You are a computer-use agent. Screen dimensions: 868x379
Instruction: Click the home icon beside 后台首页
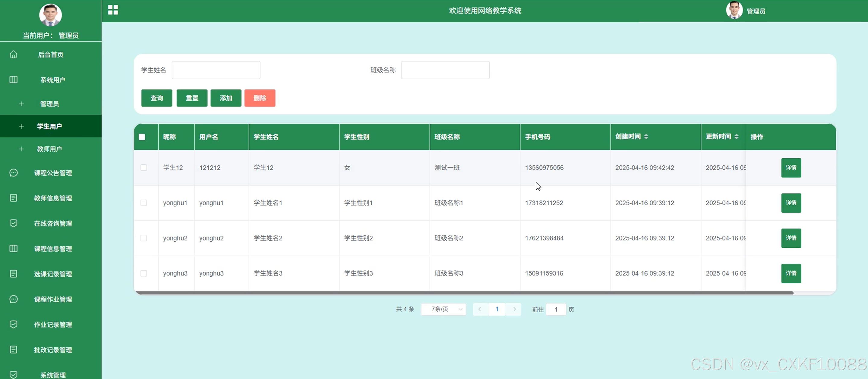tap(14, 54)
